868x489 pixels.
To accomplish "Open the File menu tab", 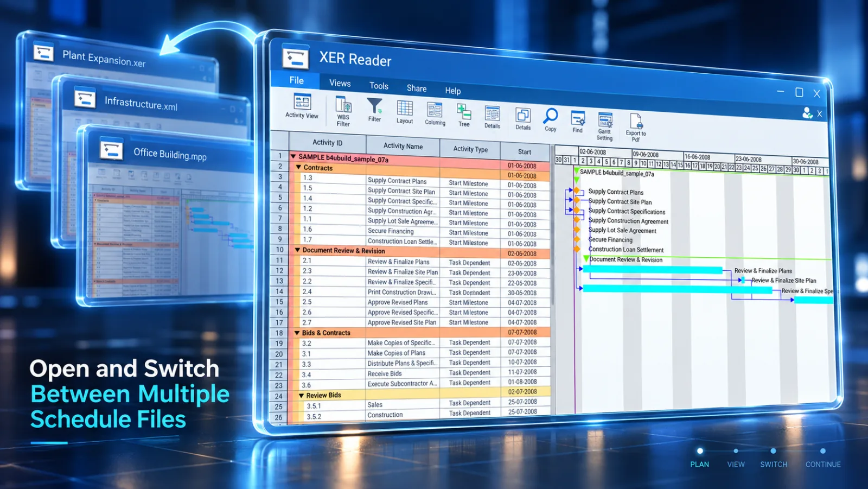I will [296, 80].
